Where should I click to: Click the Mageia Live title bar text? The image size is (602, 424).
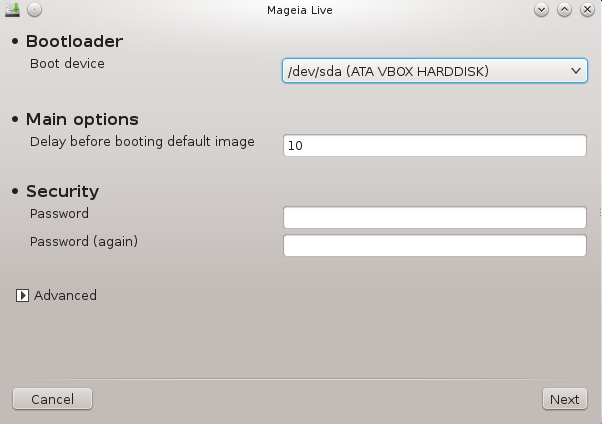[300, 10]
